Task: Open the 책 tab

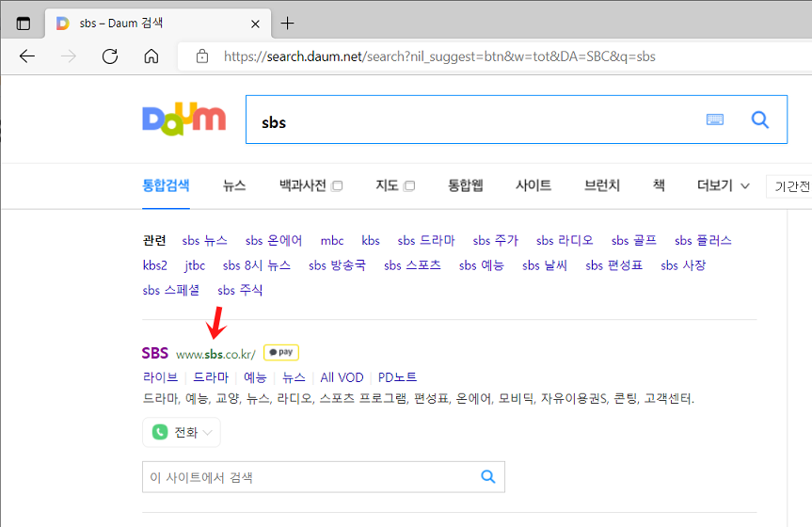Action: click(659, 185)
